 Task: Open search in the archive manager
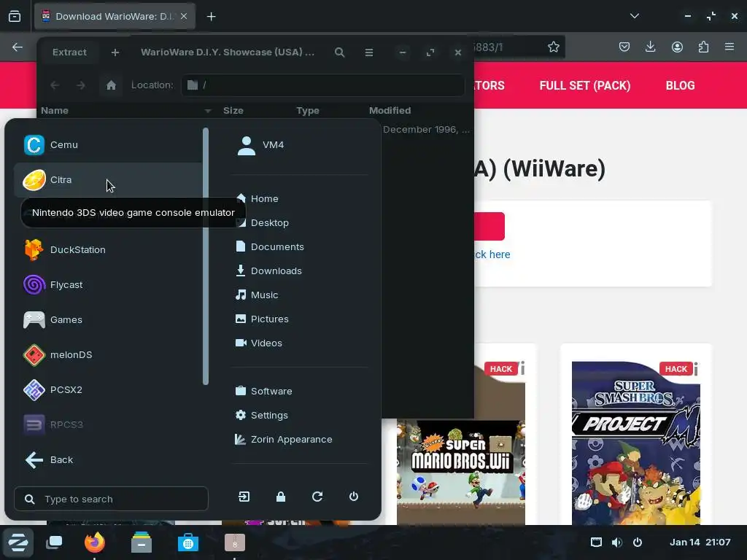click(340, 52)
